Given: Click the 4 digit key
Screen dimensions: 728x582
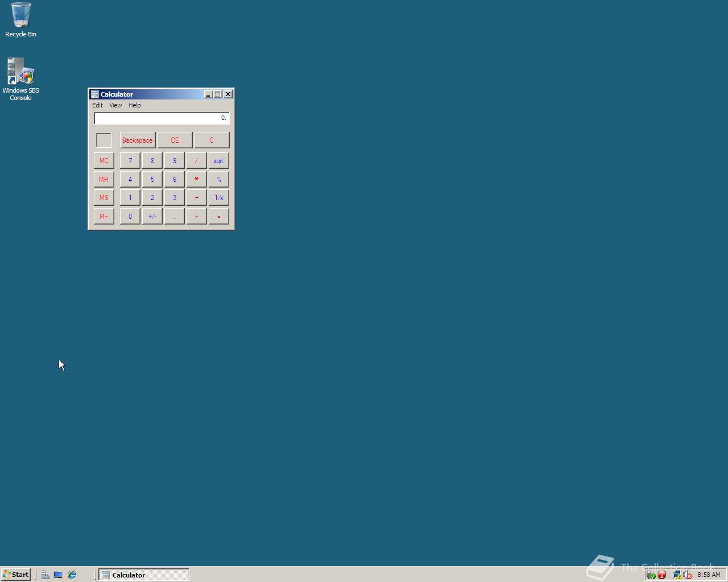Looking at the screenshot, I should pyautogui.click(x=130, y=179).
